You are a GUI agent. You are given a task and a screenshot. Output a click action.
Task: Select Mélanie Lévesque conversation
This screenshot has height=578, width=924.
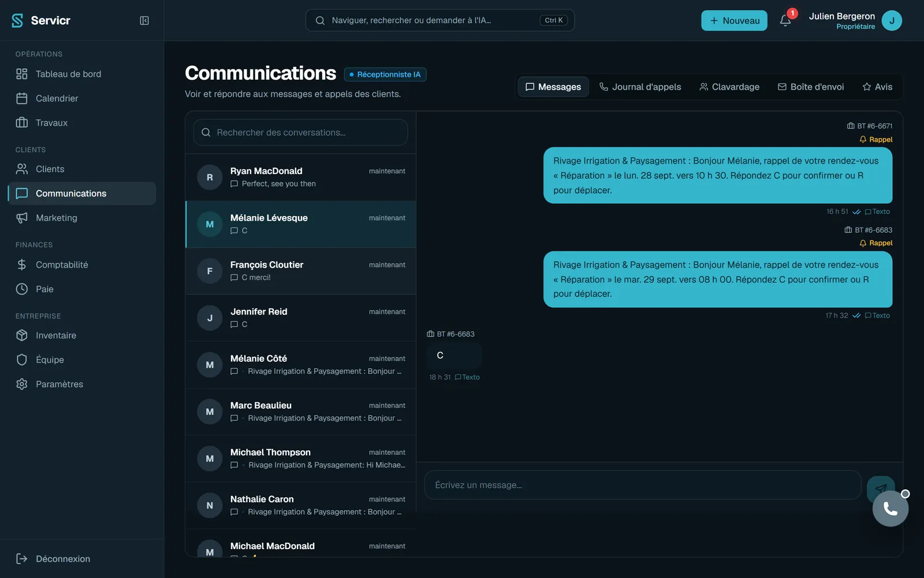pyautogui.click(x=300, y=224)
